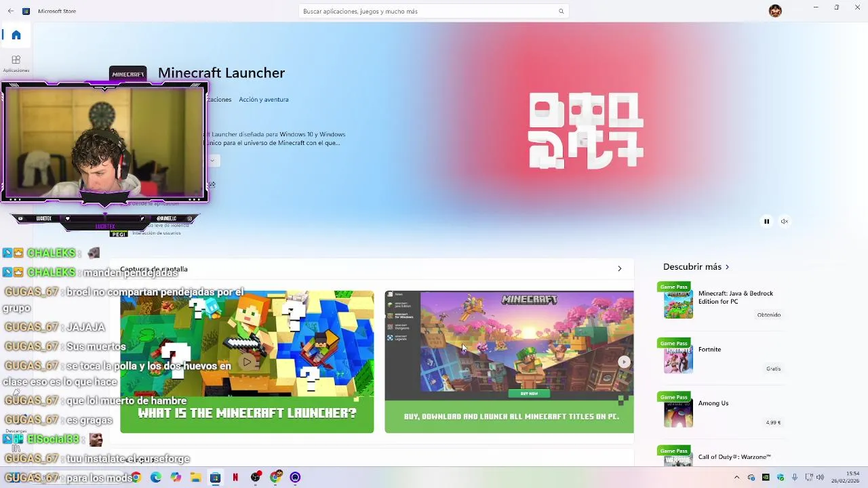Open OBS Studio from the taskbar

click(x=256, y=477)
